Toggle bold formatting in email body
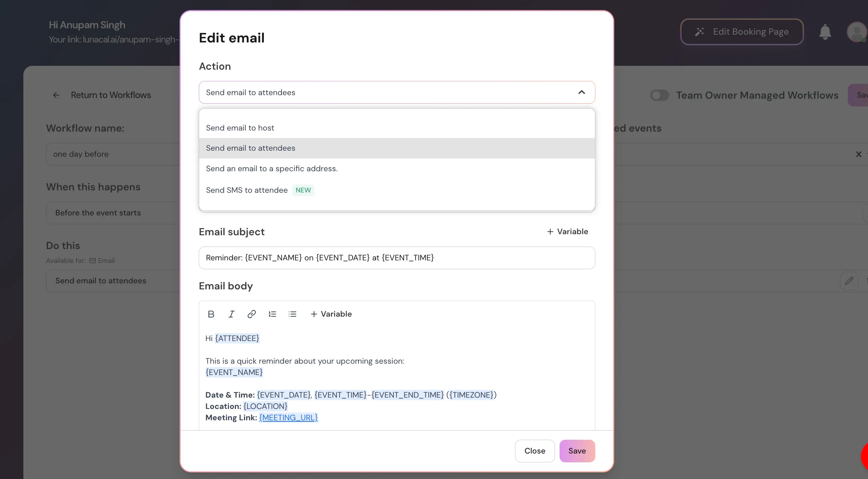The height and width of the screenshot is (479, 868). click(x=211, y=314)
